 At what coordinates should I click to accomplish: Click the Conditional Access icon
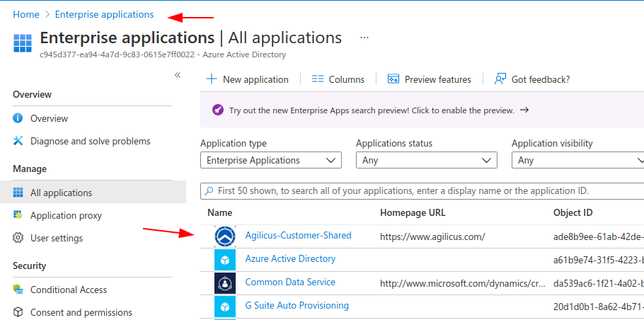click(x=18, y=290)
